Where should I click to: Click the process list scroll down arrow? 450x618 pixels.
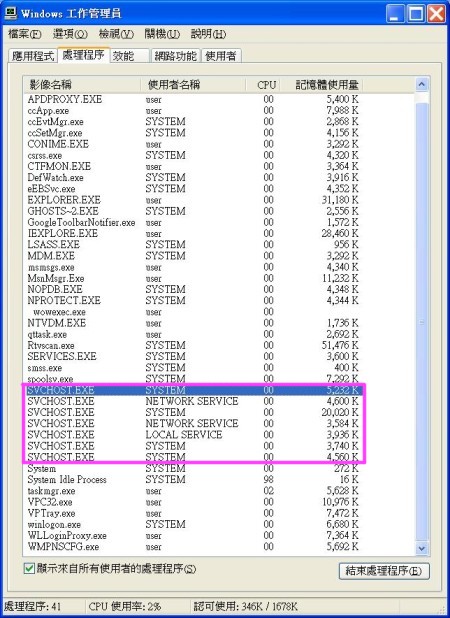click(x=422, y=548)
